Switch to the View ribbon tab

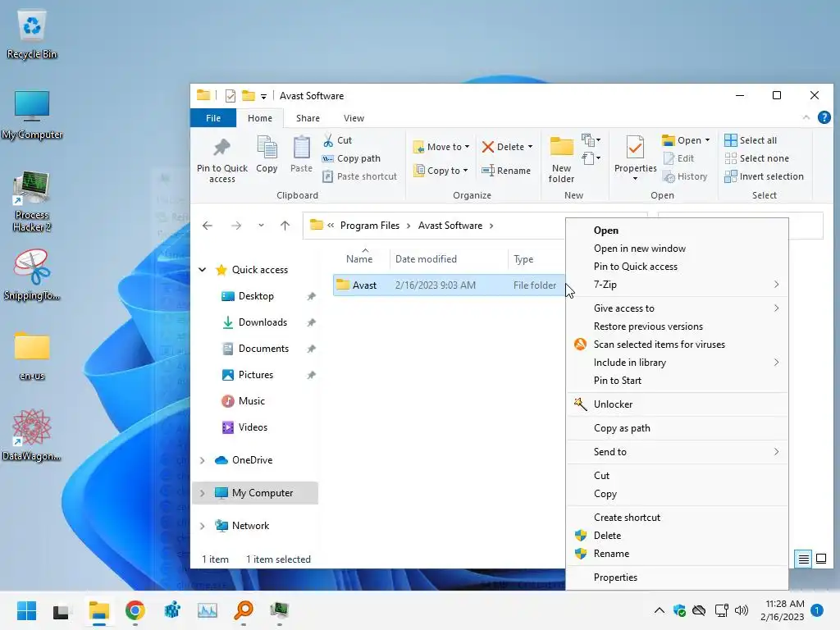click(x=354, y=118)
